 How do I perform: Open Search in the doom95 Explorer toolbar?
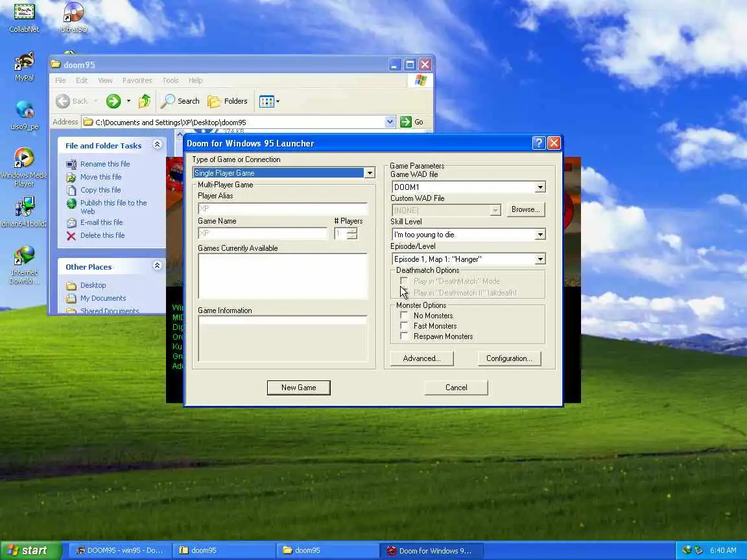[x=180, y=101]
